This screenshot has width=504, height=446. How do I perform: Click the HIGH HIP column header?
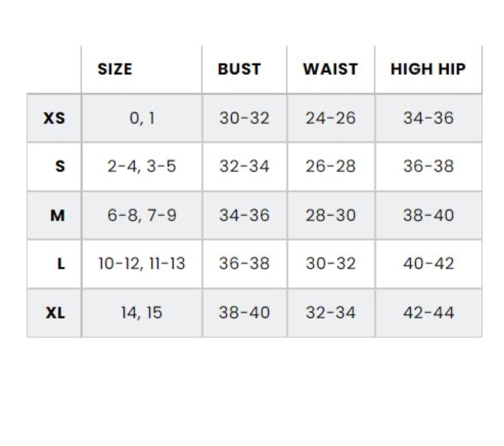click(x=428, y=69)
